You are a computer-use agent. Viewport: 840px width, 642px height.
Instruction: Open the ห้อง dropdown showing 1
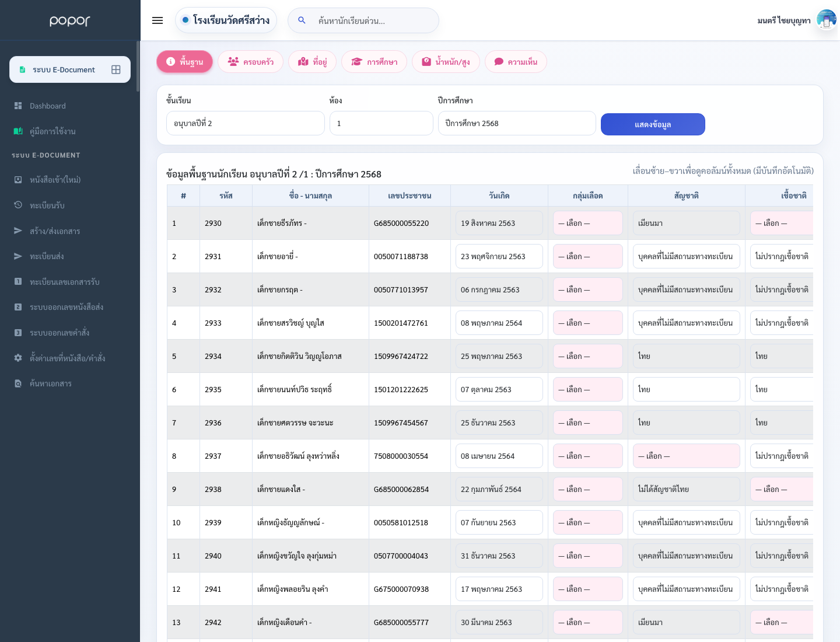[381, 123]
